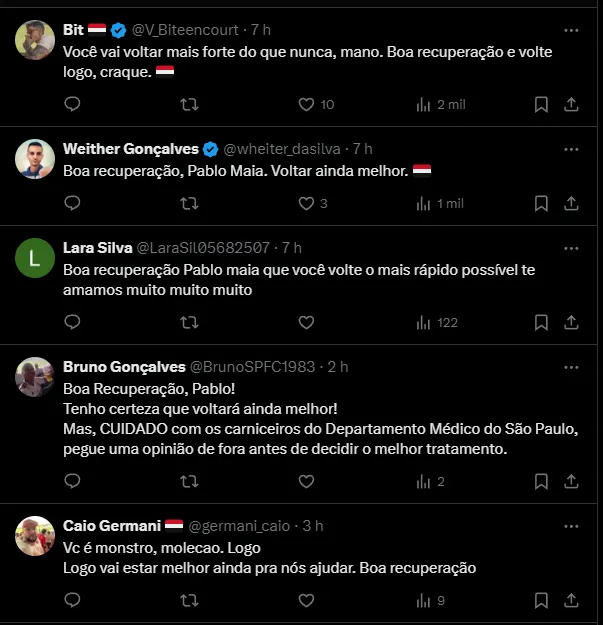Reply to Lara Silva's comment
This screenshot has width=603, height=625.
coord(72,322)
